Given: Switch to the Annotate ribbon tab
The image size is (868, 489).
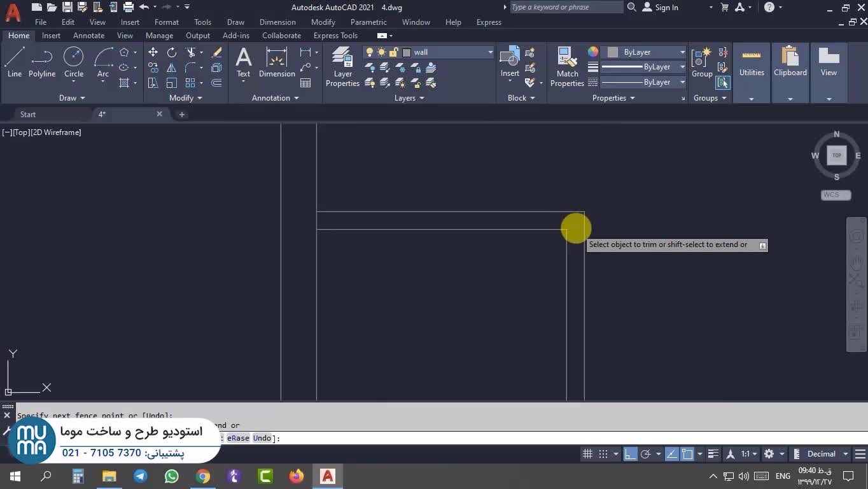Looking at the screenshot, I should (88, 36).
